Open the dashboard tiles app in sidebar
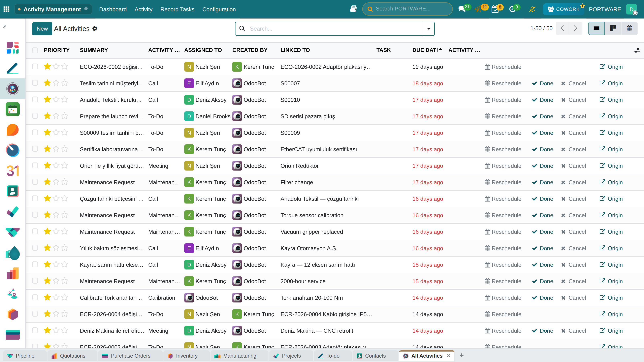Image resolution: width=644 pixels, height=362 pixels. tap(12, 47)
